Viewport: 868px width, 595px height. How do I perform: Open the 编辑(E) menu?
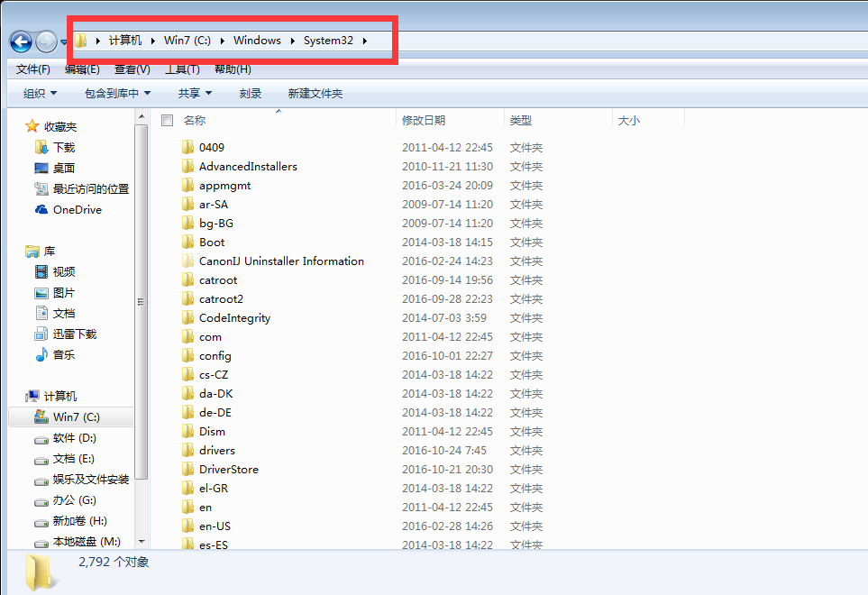pyautogui.click(x=82, y=69)
